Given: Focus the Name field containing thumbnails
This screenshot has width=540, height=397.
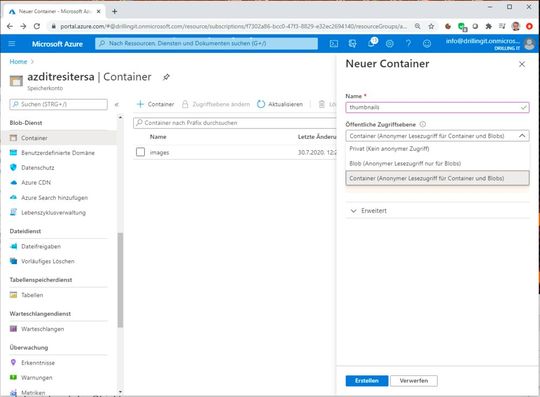Looking at the screenshot, I should click(437, 107).
